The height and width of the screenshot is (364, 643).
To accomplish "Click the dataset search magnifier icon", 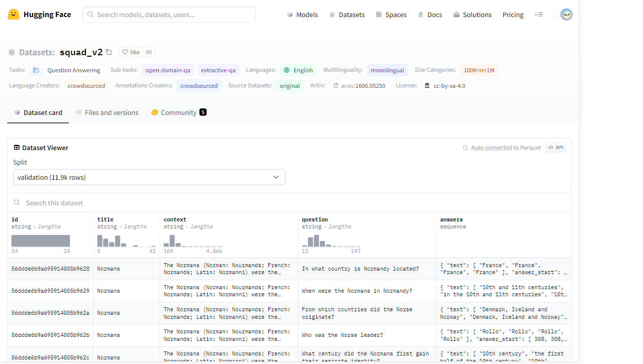I will point(17,203).
